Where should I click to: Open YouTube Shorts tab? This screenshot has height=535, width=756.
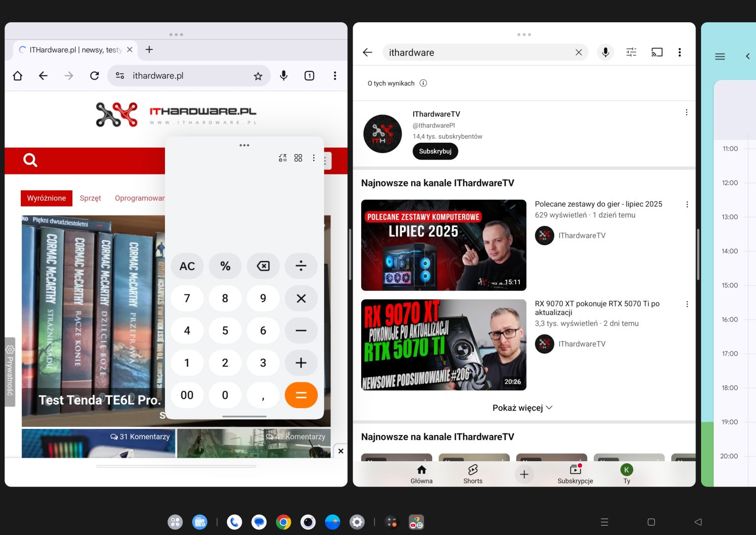[473, 474]
